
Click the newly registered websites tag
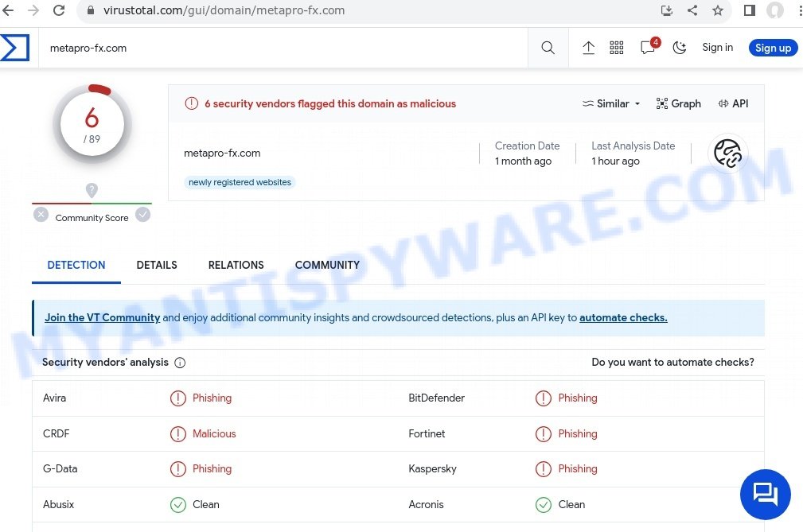coord(240,182)
